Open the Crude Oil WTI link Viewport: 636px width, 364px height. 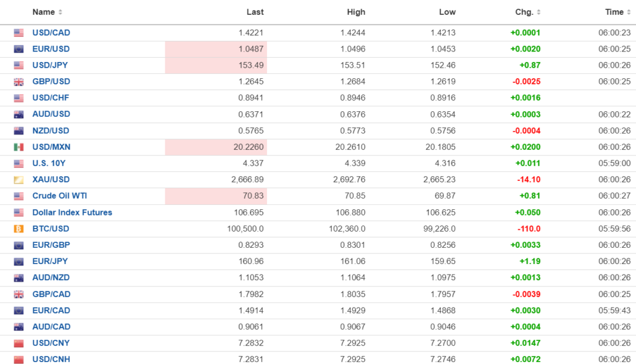point(60,196)
